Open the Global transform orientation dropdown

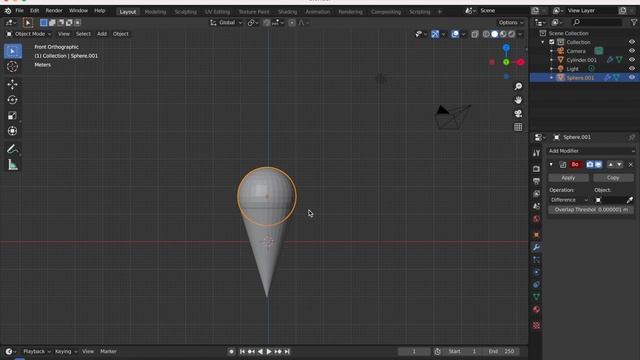[226, 23]
